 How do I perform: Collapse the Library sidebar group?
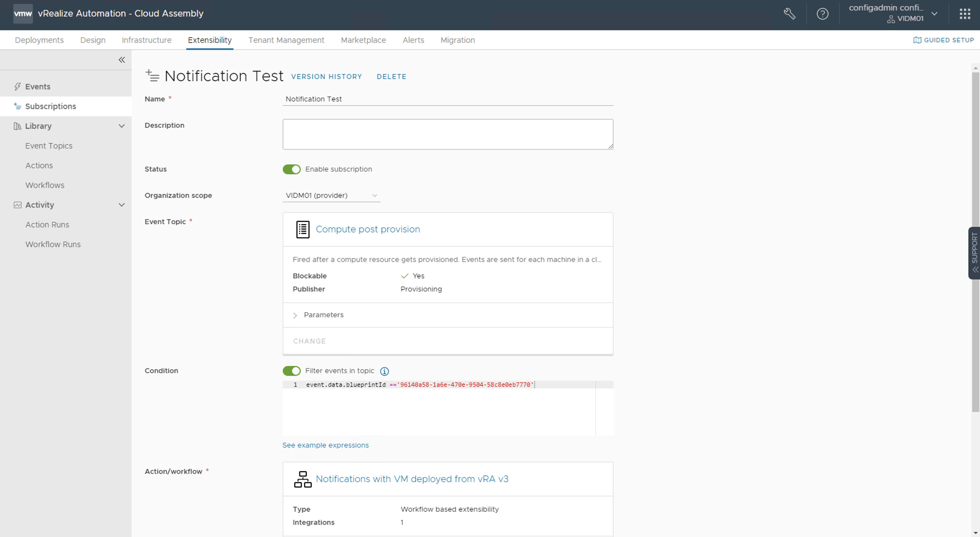[x=122, y=126]
